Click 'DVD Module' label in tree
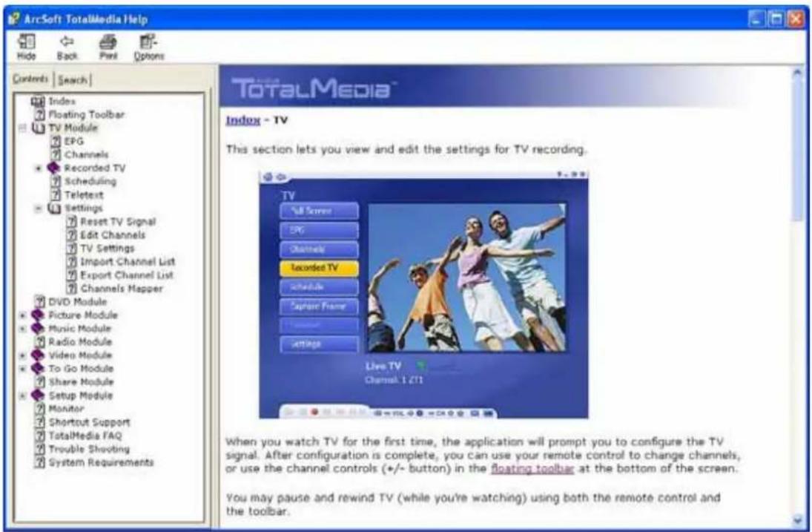Image resolution: width=812 pixels, height=532 pixels. coord(78,301)
